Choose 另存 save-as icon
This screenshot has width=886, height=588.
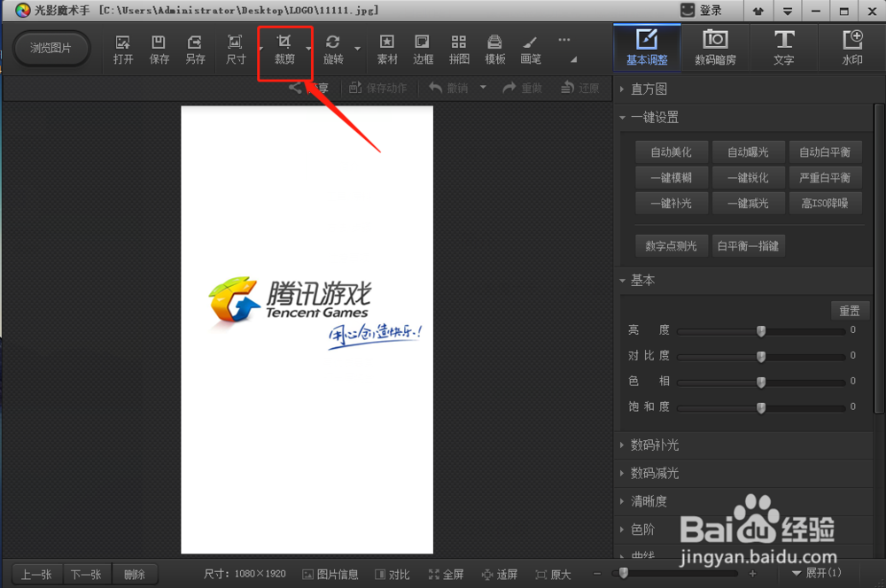195,50
